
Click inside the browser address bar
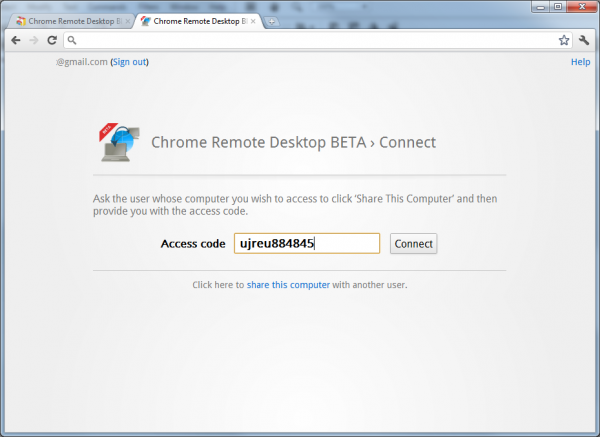[318, 40]
